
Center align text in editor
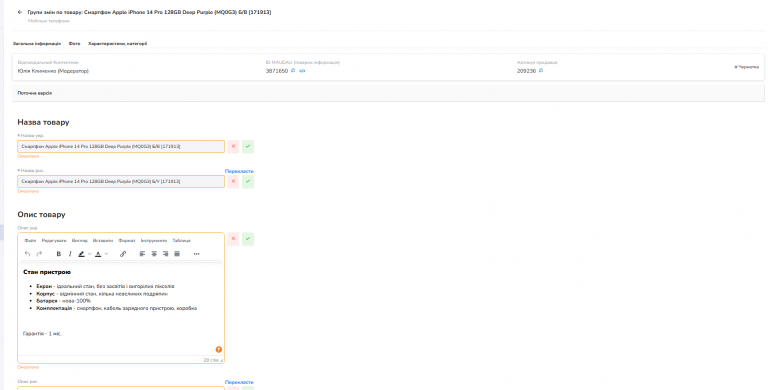[154, 254]
